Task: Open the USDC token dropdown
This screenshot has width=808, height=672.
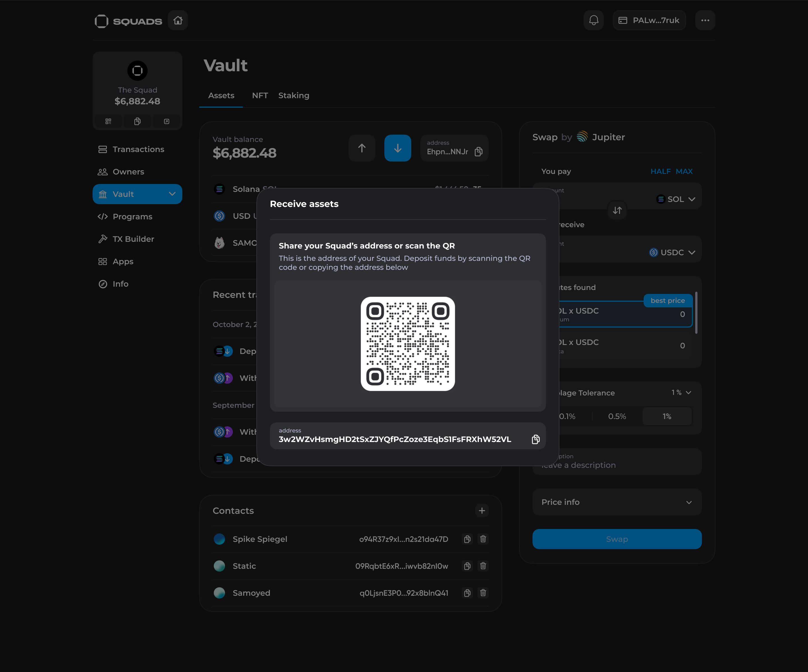Action: 672,252
